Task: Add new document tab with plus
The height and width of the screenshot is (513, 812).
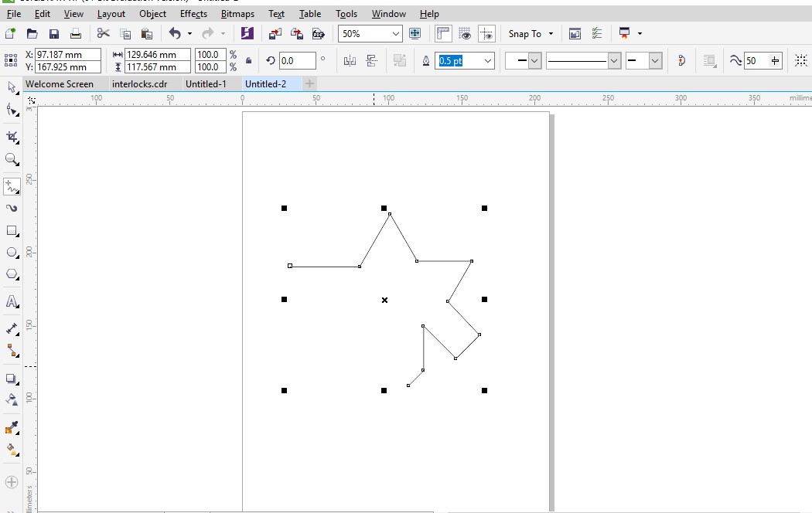Action: pos(309,83)
